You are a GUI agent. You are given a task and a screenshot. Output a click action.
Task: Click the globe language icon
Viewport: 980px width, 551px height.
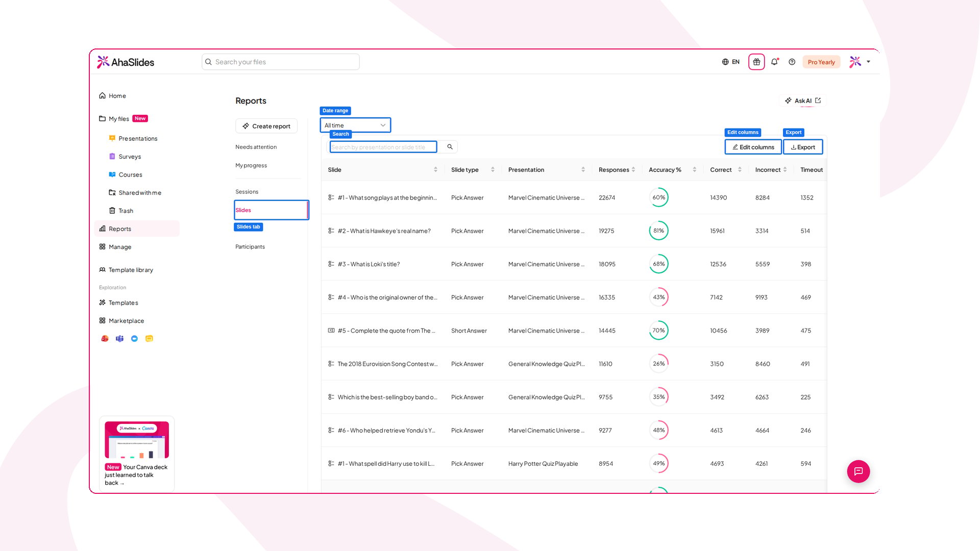(x=725, y=62)
